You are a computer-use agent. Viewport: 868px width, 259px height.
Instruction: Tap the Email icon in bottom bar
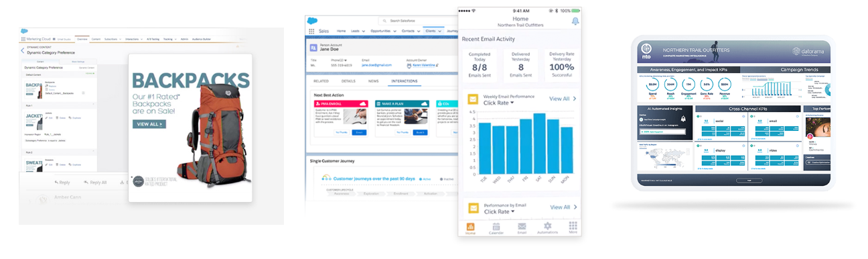[x=522, y=226]
